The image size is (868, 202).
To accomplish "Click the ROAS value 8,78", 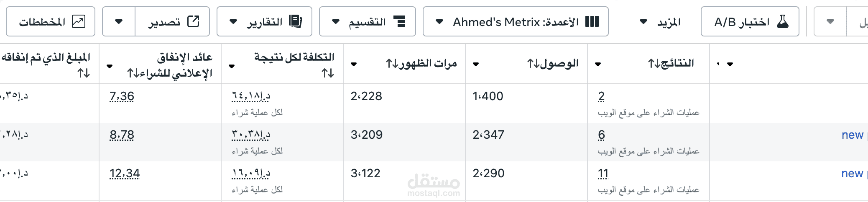I will pyautogui.click(x=122, y=135).
